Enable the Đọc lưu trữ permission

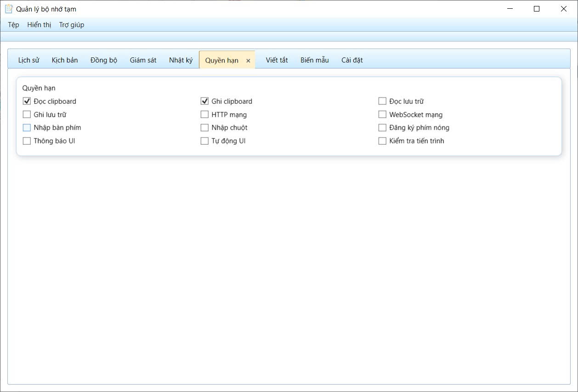pyautogui.click(x=382, y=101)
